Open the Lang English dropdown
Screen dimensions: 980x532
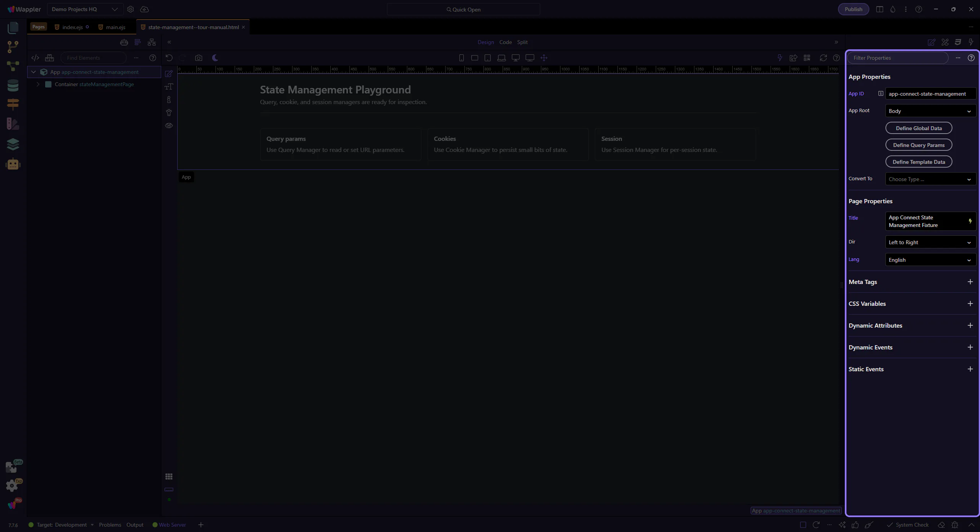coord(930,260)
